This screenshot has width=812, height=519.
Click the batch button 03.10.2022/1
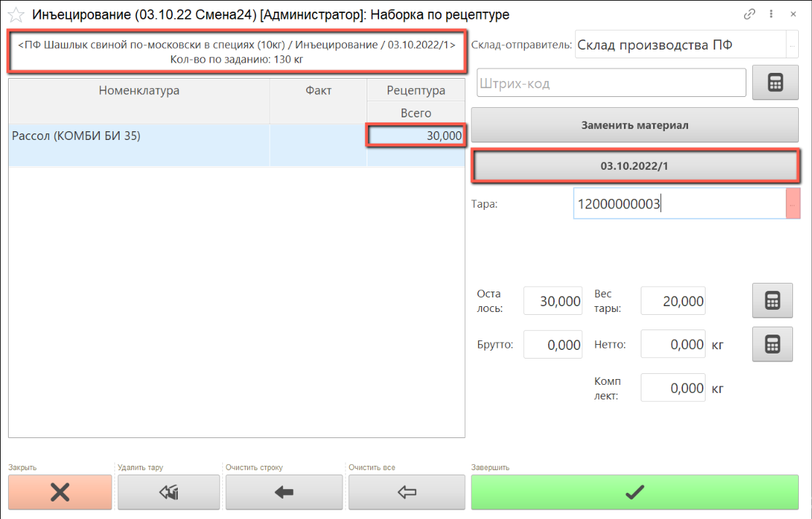click(x=634, y=166)
